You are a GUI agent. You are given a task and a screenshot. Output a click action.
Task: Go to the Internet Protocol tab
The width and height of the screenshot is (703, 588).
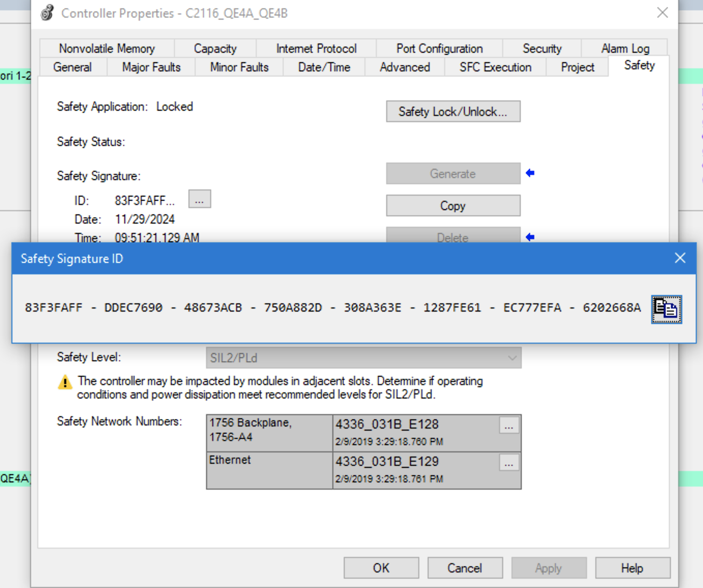[316, 49]
